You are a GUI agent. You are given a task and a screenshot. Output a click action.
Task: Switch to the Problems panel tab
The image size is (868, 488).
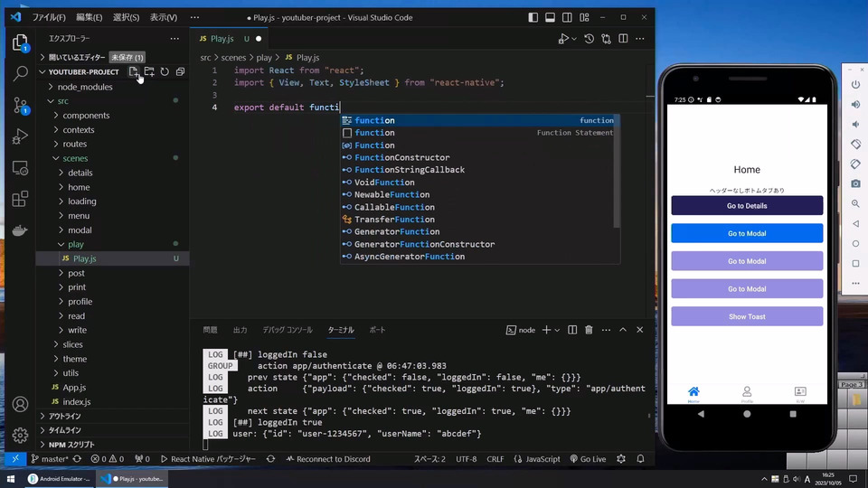[x=210, y=330]
